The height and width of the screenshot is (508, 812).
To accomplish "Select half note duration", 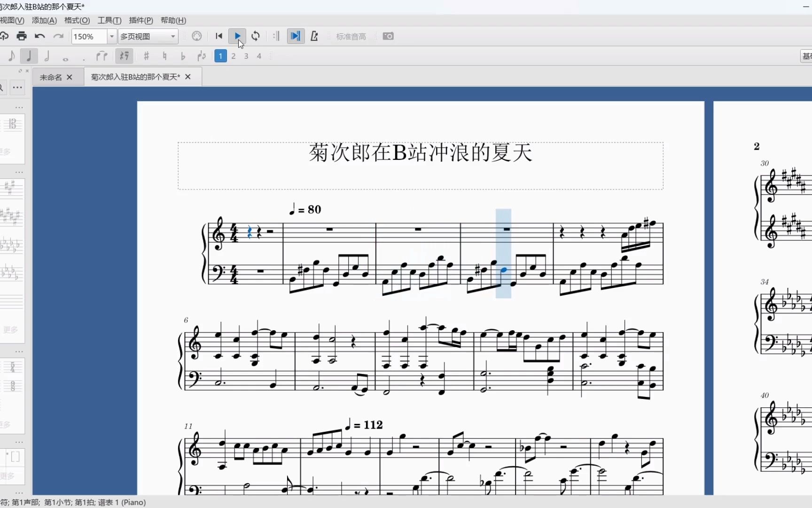I will tap(47, 56).
